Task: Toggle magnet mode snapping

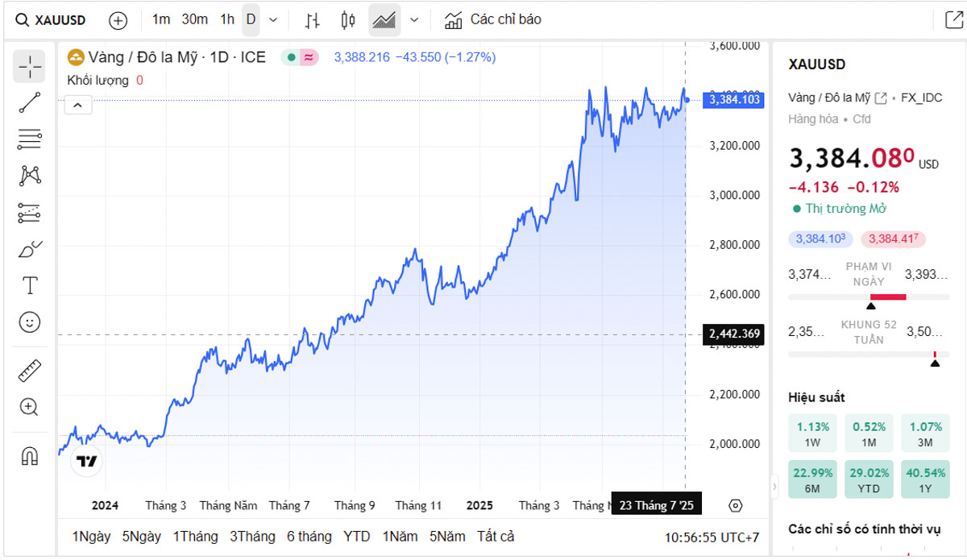Action: (29, 456)
